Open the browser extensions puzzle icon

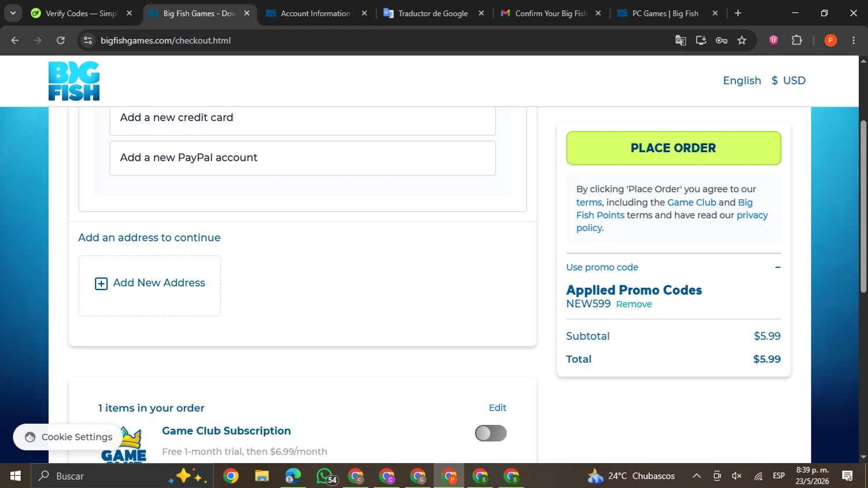point(797,41)
